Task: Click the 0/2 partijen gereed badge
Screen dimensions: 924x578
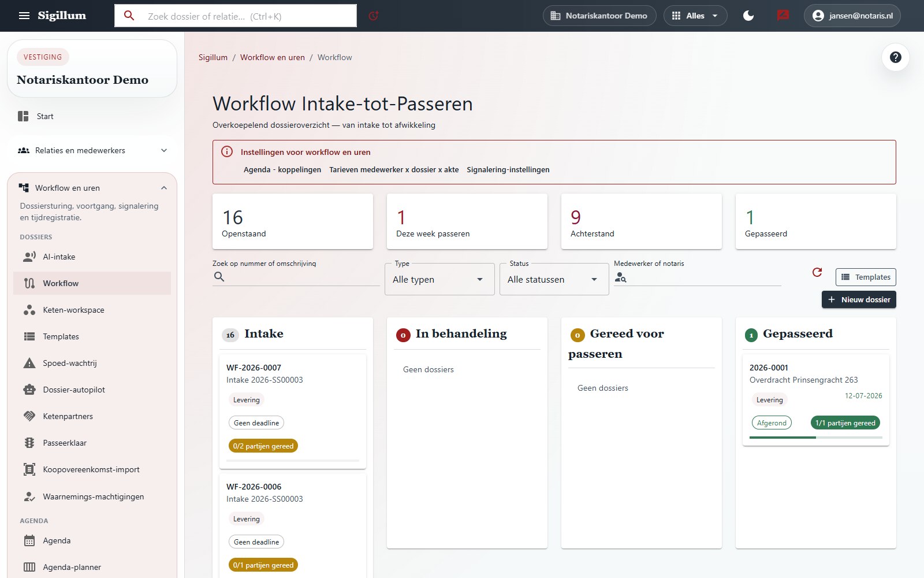Action: (263, 446)
